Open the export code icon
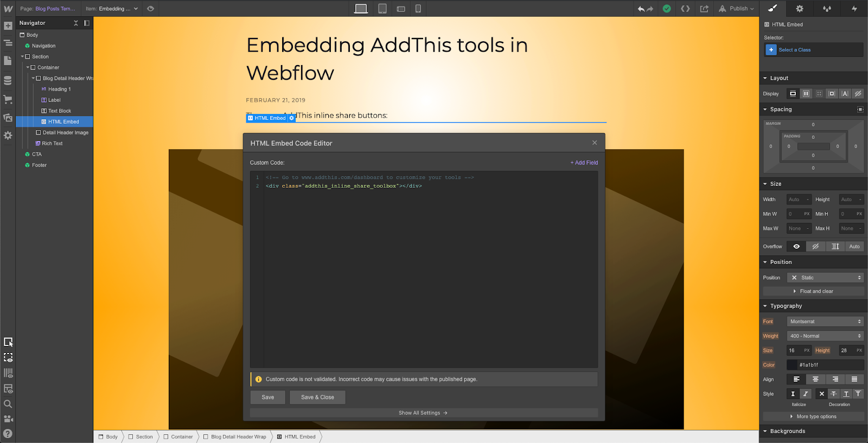 pyautogui.click(x=685, y=9)
